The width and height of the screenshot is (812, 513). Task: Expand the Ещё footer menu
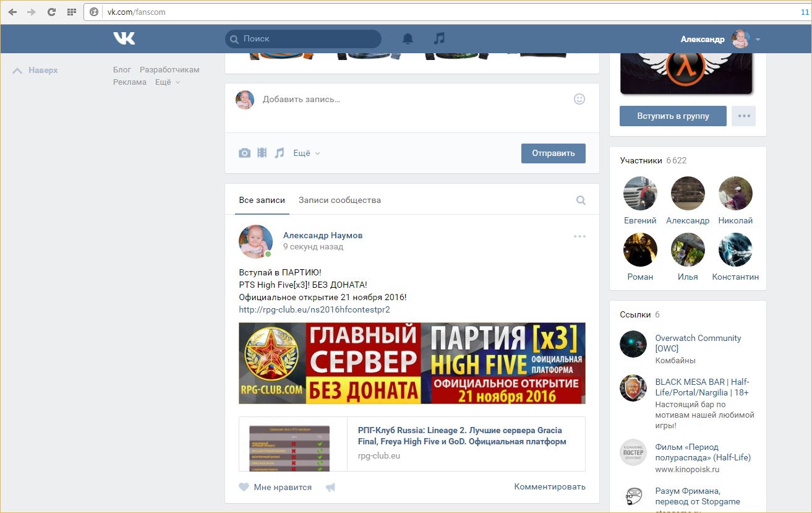pos(167,82)
